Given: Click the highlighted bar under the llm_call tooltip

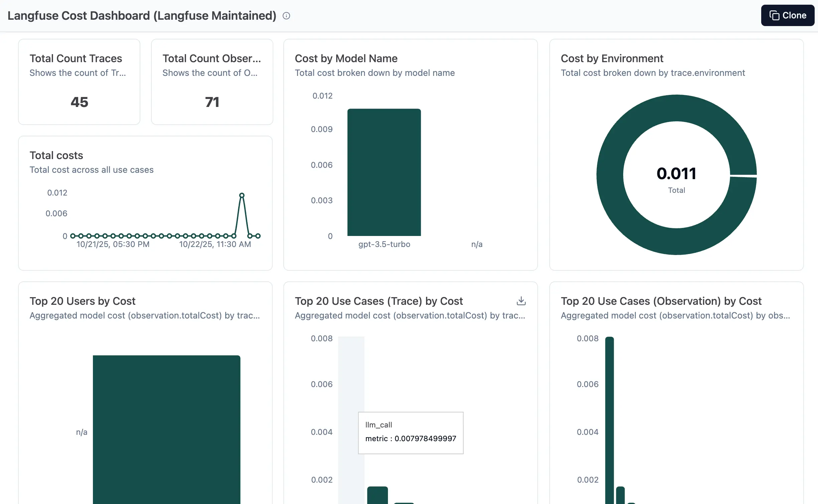Looking at the screenshot, I should (x=351, y=374).
